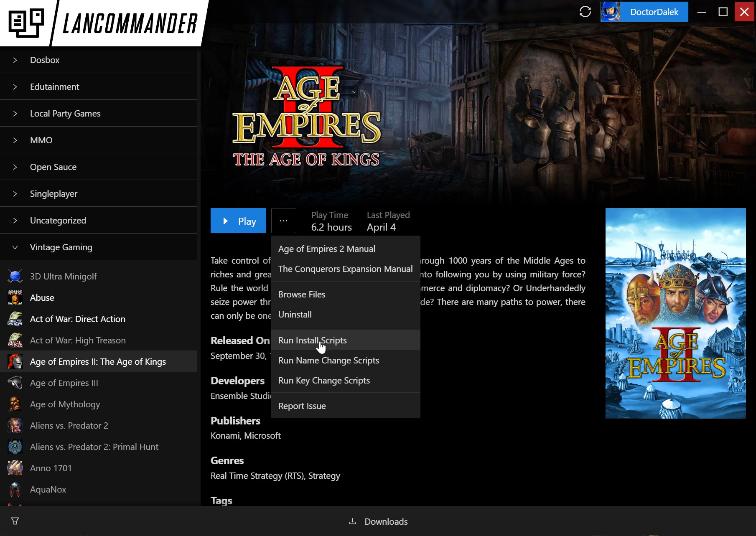This screenshot has width=756, height=536.
Task: Select the 3D Ultra Minigolf game icon
Action: (15, 276)
